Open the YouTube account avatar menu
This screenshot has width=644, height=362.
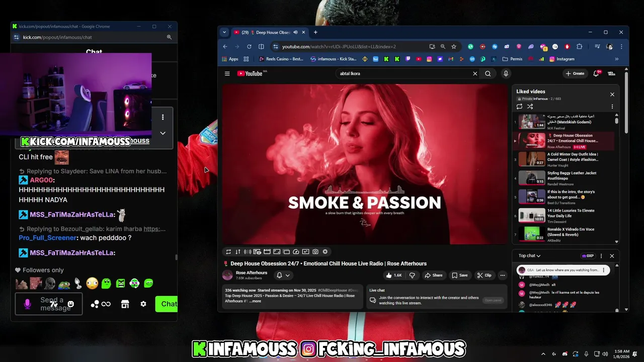point(612,73)
